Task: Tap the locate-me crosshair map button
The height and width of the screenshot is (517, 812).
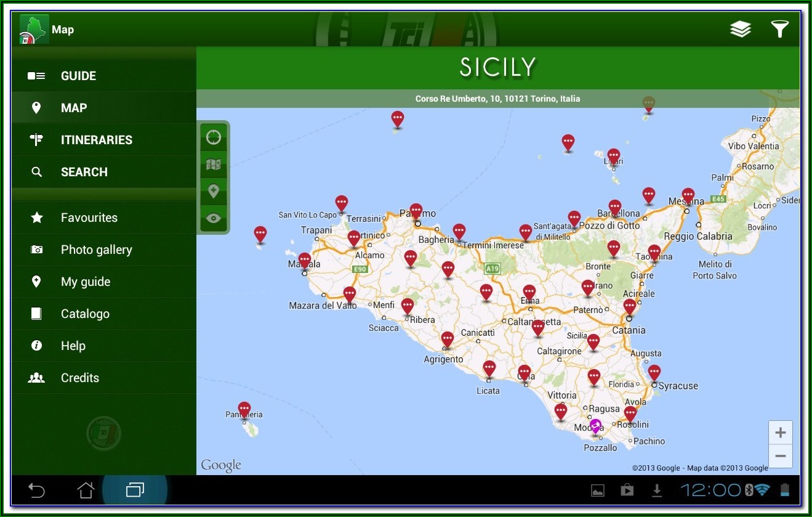Action: (x=214, y=137)
